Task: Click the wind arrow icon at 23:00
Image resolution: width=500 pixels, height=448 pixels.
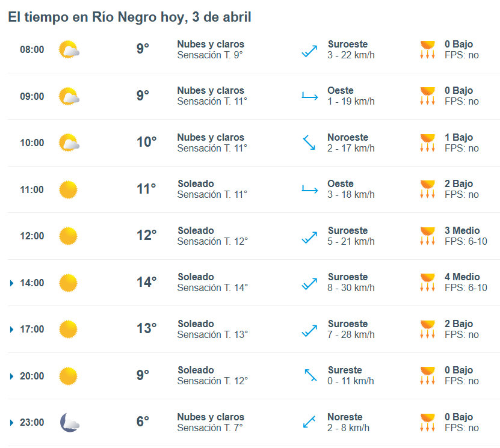Action: pyautogui.click(x=309, y=422)
